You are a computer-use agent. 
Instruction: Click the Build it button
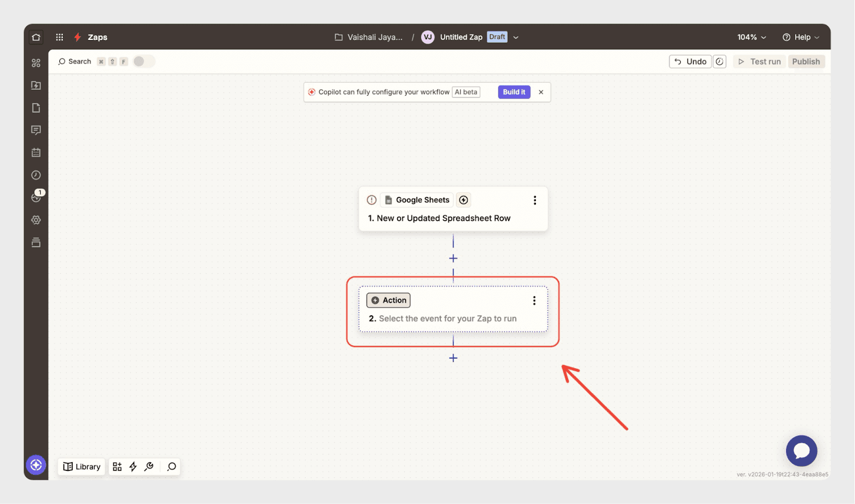tap(514, 92)
